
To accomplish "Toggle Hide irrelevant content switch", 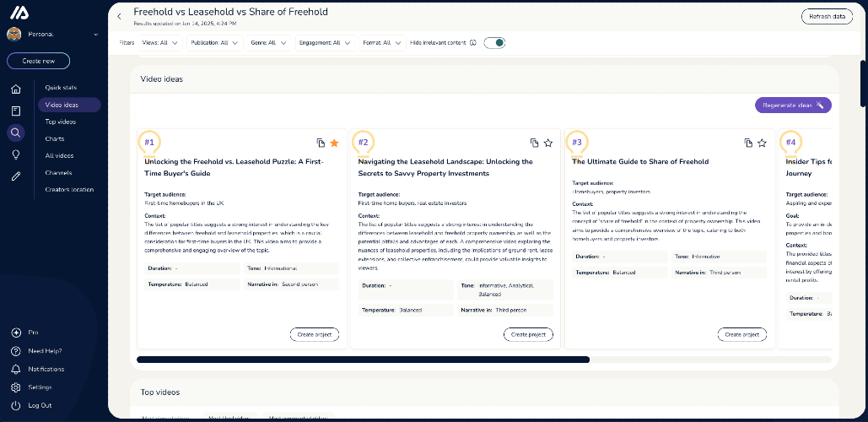I will point(494,43).
